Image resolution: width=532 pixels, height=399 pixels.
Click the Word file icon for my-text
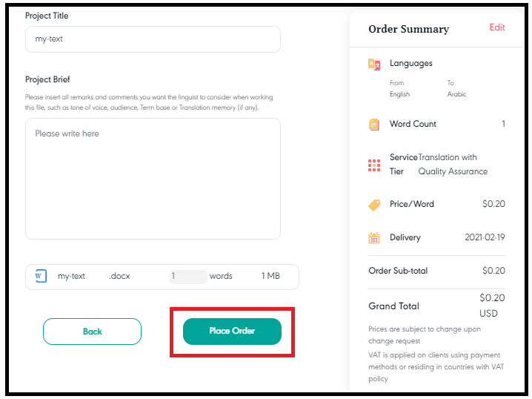pos(41,276)
